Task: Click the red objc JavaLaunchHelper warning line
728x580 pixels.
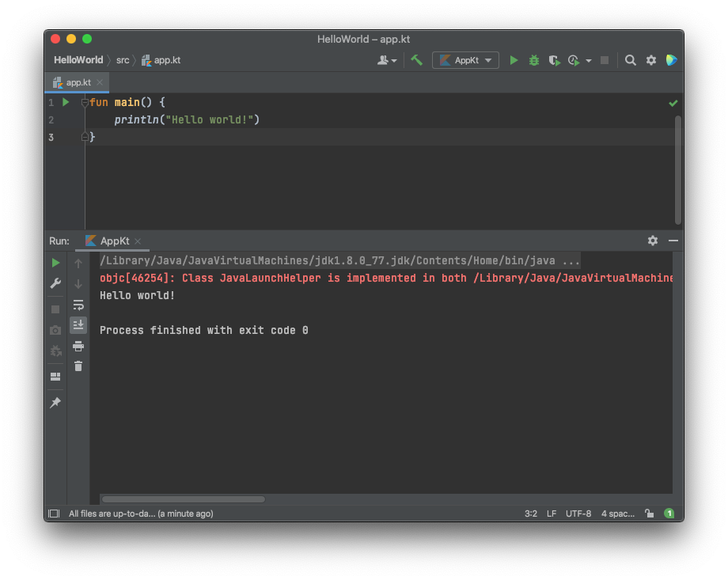Action: [x=386, y=279]
